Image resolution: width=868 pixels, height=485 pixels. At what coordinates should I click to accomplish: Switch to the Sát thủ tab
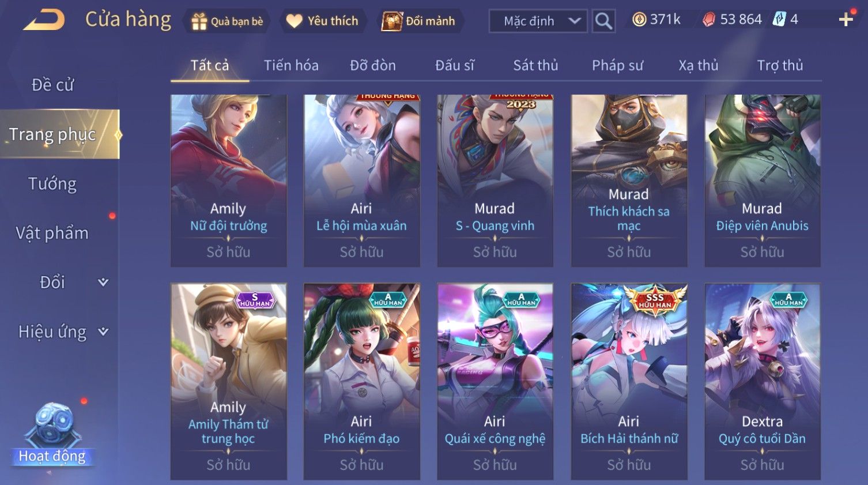point(535,65)
